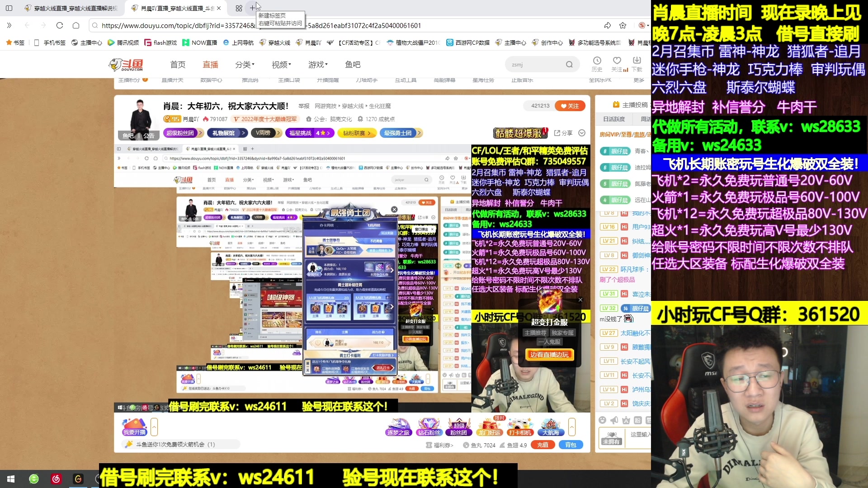
Task: Reload the current page
Action: pos(60,25)
